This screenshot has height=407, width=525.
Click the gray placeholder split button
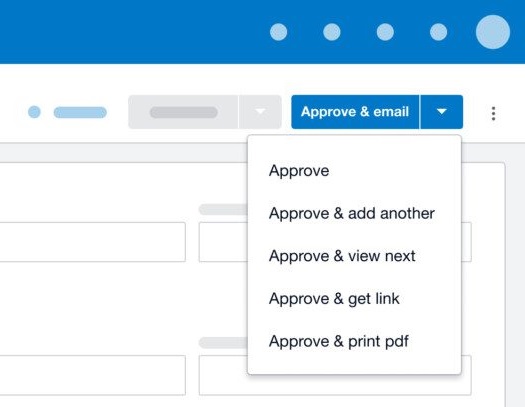[x=183, y=112]
